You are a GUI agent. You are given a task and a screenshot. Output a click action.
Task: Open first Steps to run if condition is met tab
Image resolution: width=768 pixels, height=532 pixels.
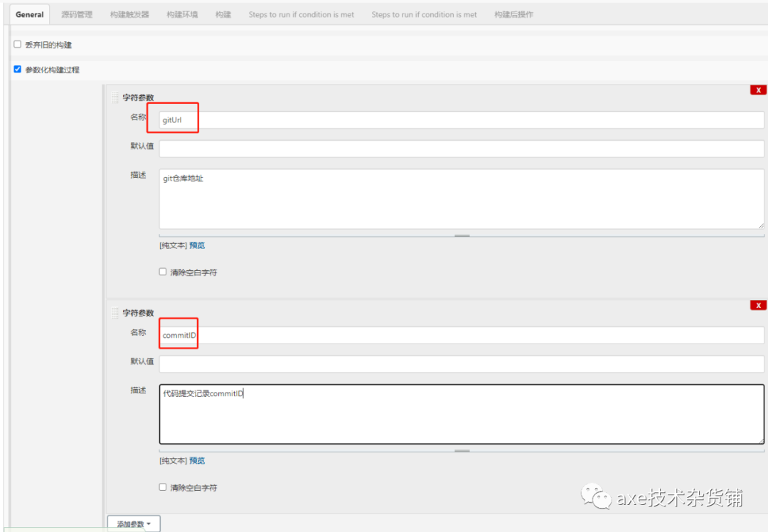click(302, 15)
